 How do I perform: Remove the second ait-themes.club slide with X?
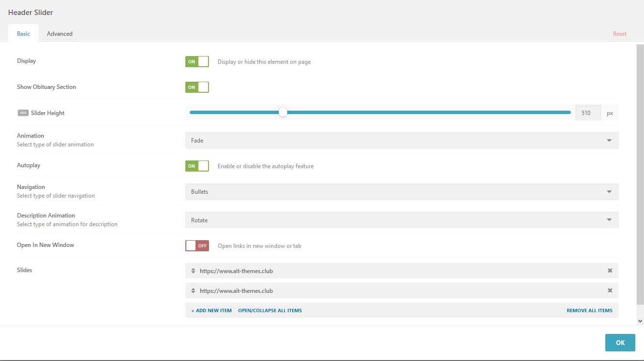pos(610,290)
